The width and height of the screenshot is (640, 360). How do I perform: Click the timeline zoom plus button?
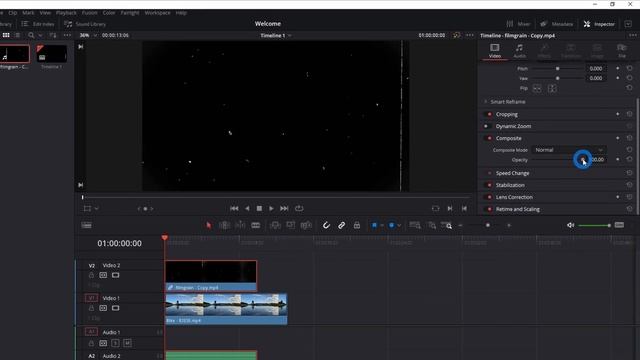pos(509,225)
